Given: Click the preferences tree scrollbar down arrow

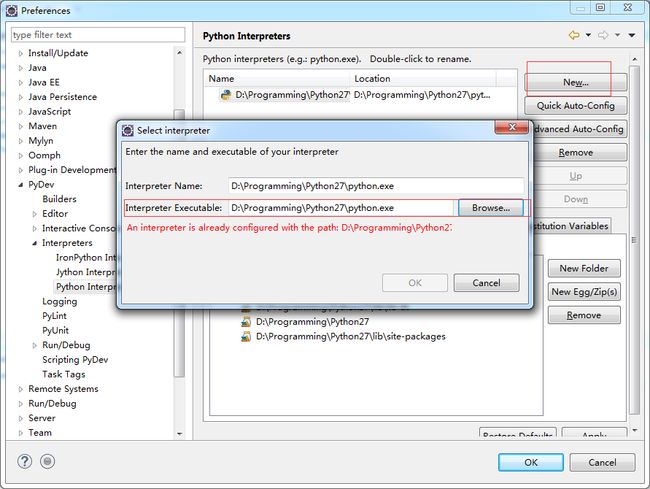Looking at the screenshot, I should [179, 434].
